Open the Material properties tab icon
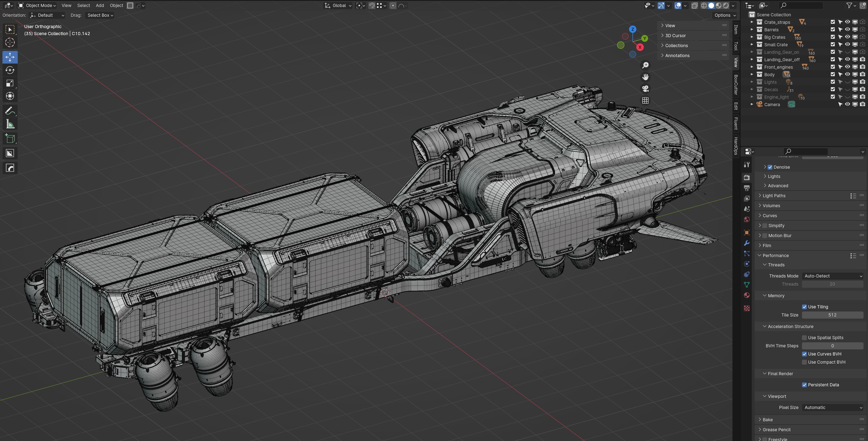Screen dimensions: 868x441 (747, 295)
